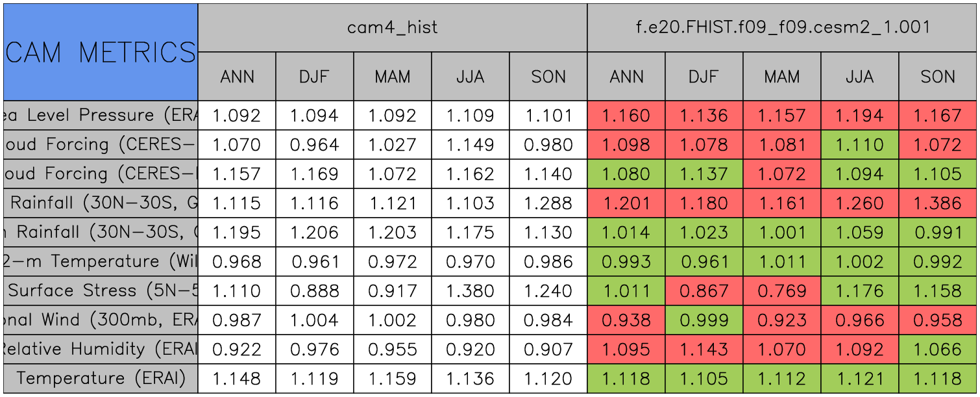Screen dimensions: 980x397
Task: Click cell with value 1.288
Action: pos(548,203)
